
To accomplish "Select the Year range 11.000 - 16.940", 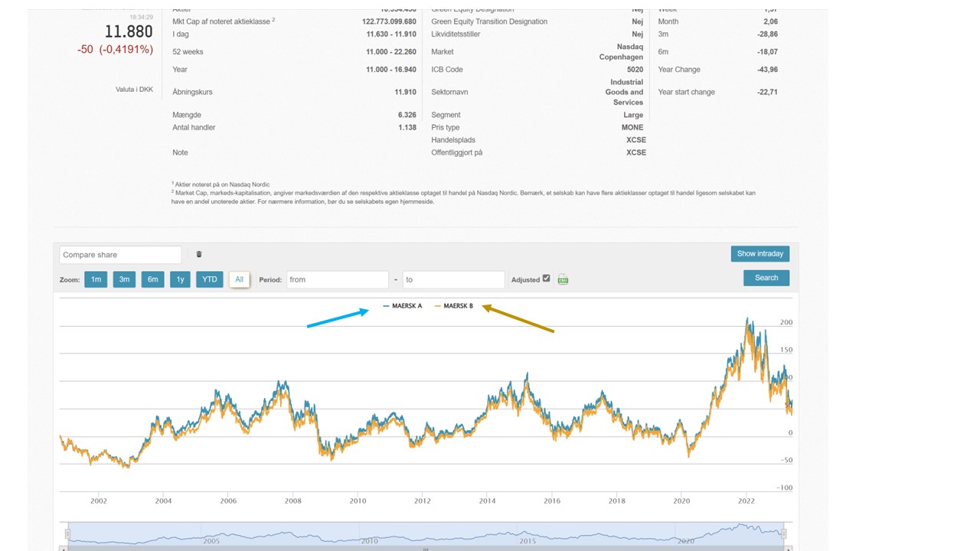I will click(391, 70).
